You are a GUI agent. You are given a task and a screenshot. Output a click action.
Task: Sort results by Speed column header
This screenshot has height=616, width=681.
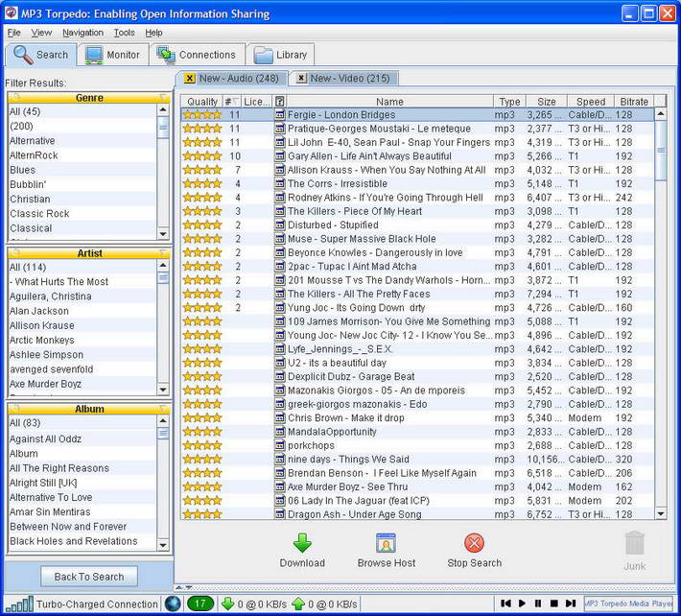[591, 102]
